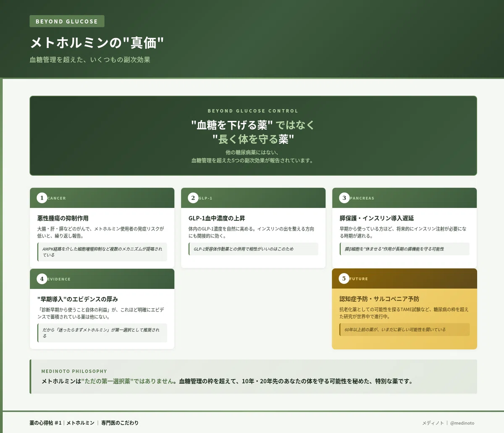The image size is (504, 433).
Task: Click the line 他の糖尿病薬にはない、
Action: point(253,152)
